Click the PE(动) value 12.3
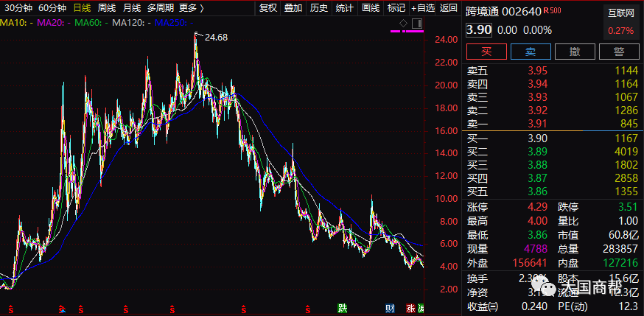Image resolution: width=644 pixels, height=316 pixels. coord(630,306)
